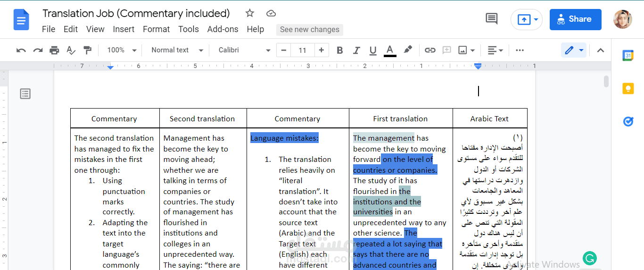
Task: Insert a link
Action: [430, 50]
